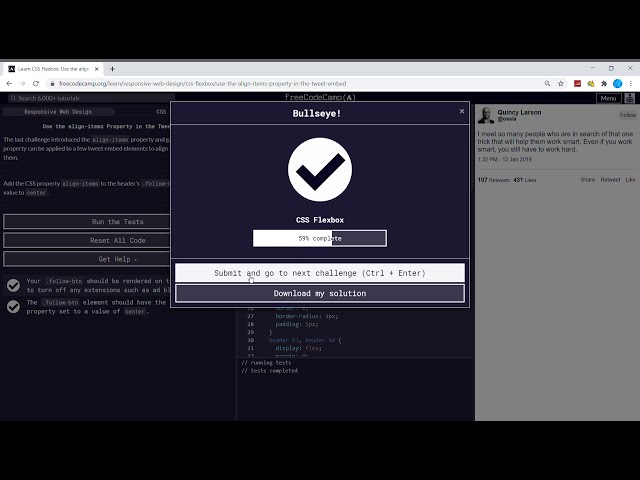Open the Chrome profile avatar
The width and height of the screenshot is (640, 480).
click(618, 84)
